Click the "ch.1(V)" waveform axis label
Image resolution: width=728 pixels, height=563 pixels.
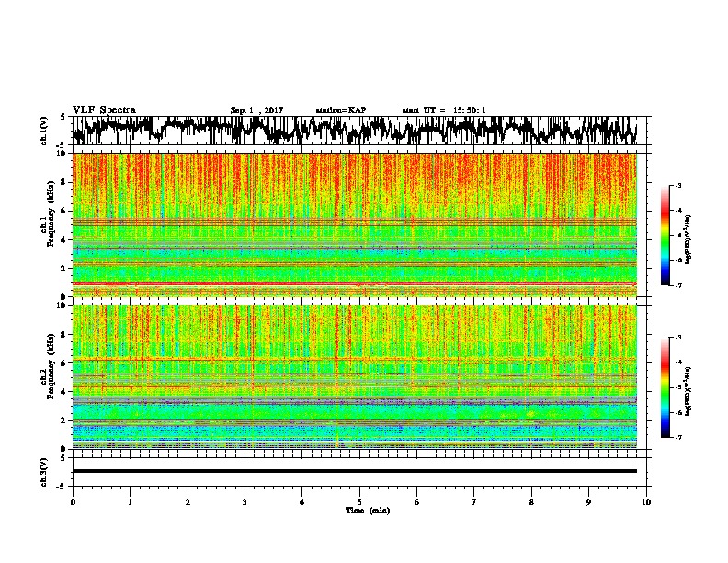[44, 131]
